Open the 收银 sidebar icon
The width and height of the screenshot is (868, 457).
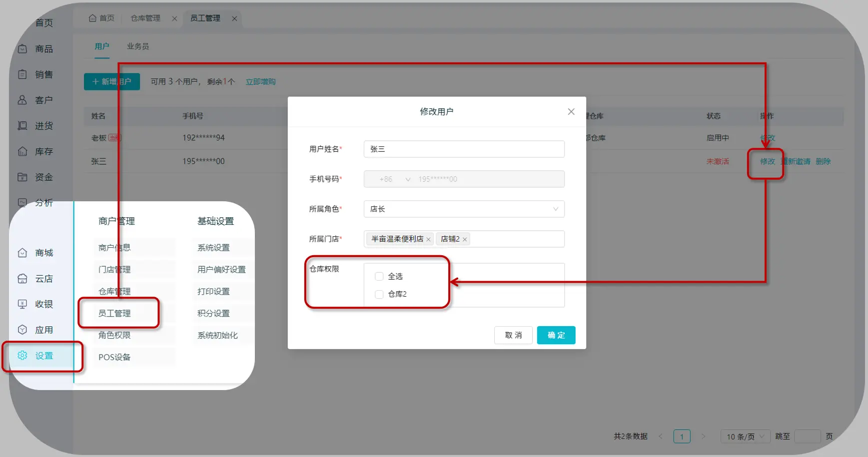pos(22,304)
